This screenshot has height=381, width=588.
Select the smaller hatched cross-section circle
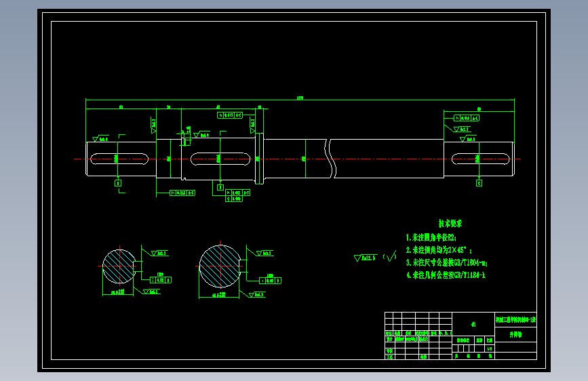[x=119, y=266]
